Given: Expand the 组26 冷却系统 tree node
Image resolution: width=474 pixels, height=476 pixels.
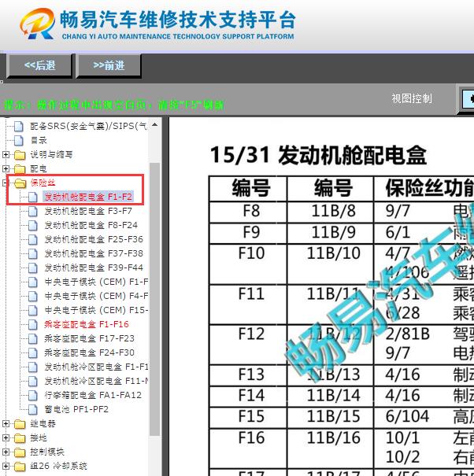Looking at the screenshot, I should coord(6,467).
